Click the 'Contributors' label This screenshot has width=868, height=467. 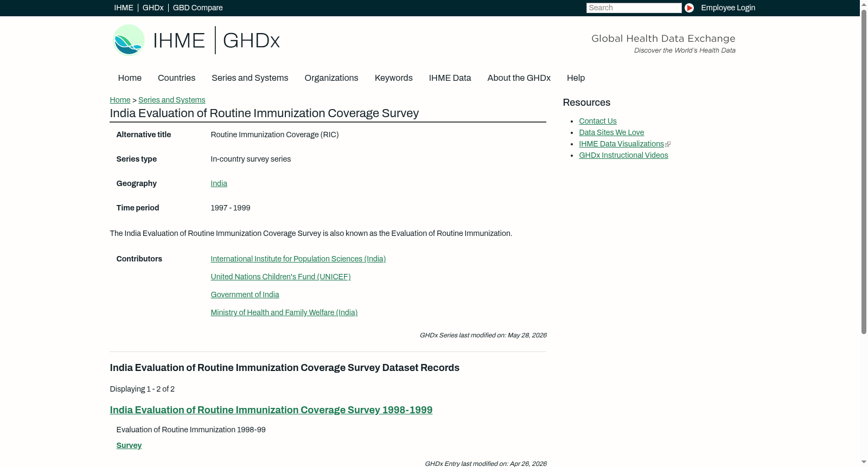tap(139, 259)
